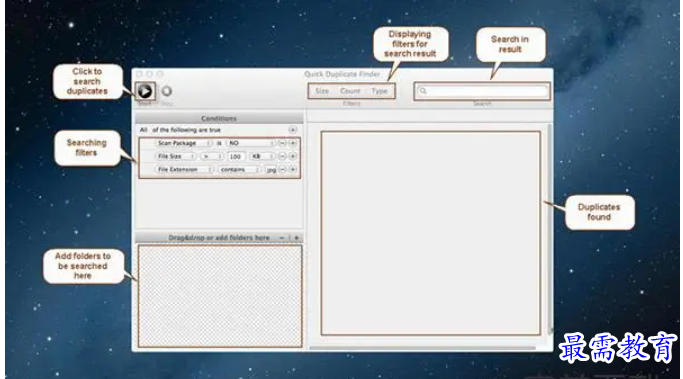This screenshot has width=683, height=379.
Task: Remove folder using minus in folders header
Action: coord(282,238)
